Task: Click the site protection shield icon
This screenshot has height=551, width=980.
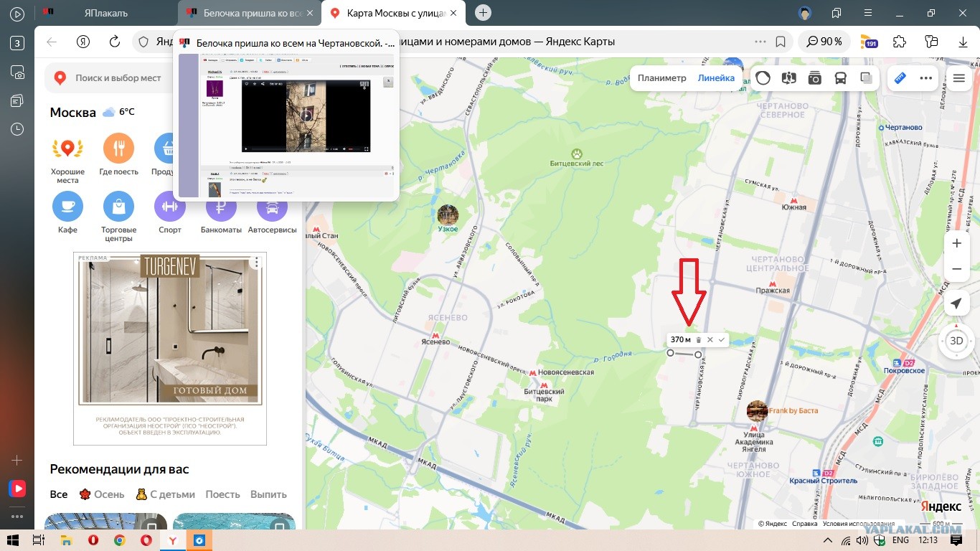Action: [x=143, y=42]
